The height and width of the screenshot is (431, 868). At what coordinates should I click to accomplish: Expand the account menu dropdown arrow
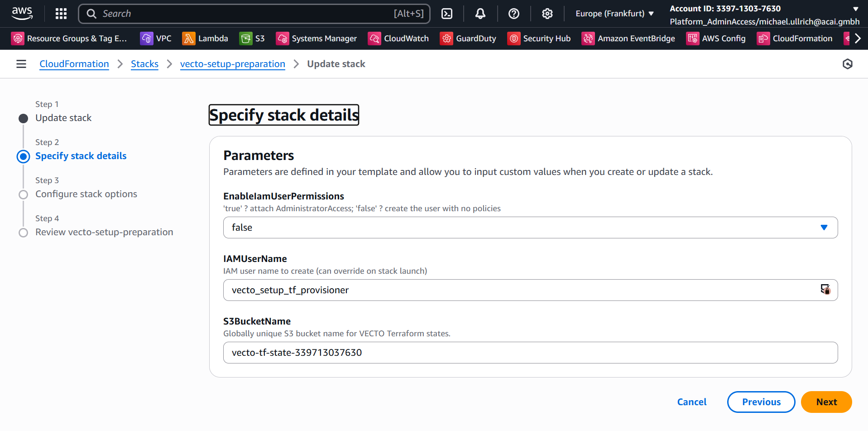tap(855, 9)
